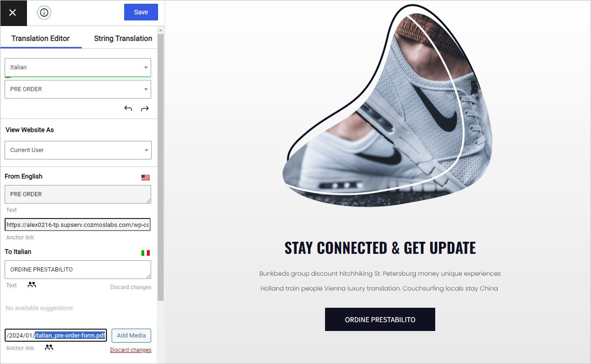Click the sidebar vertical scrollbar
The image size is (591, 364).
tap(161, 167)
